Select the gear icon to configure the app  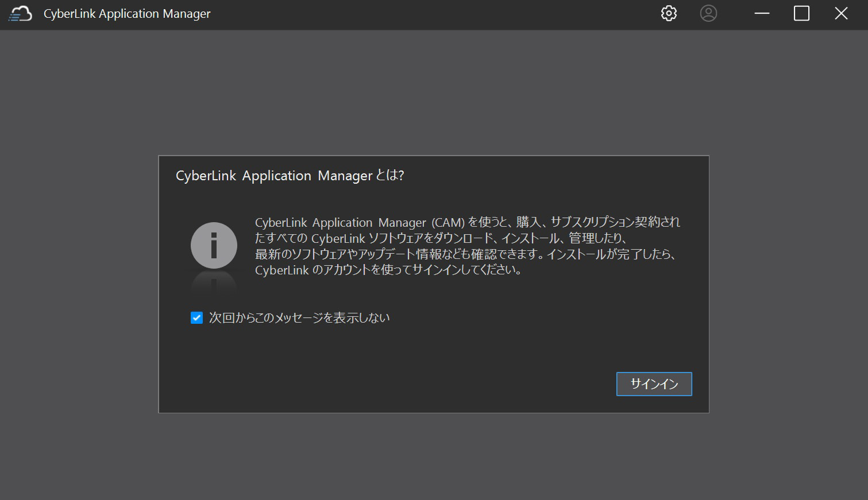click(x=668, y=13)
